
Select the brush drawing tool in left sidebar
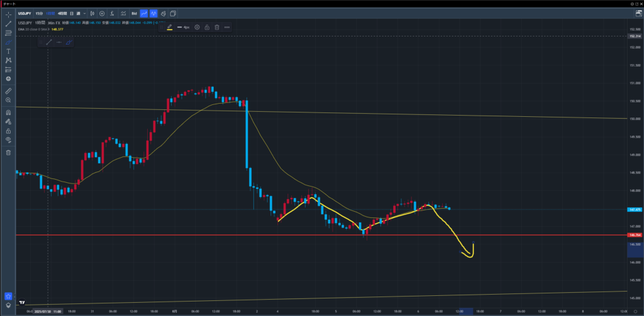pos(8,42)
